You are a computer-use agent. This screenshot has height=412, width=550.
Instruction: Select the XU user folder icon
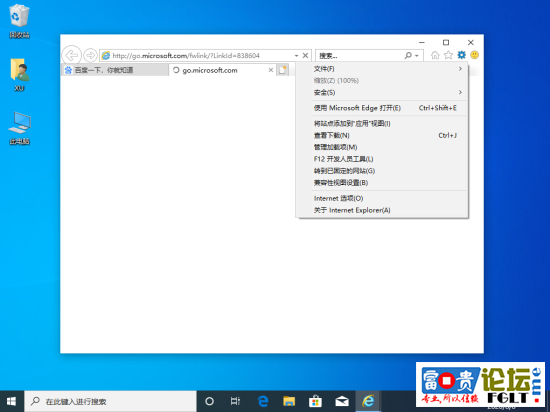pyautogui.click(x=19, y=75)
